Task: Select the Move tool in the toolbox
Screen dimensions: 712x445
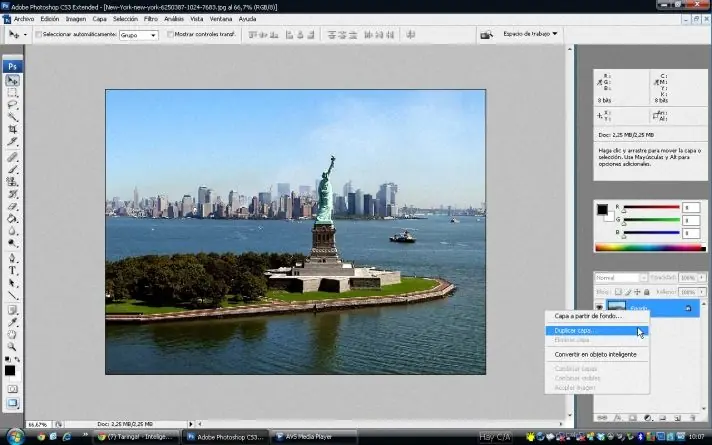Action: coord(13,81)
